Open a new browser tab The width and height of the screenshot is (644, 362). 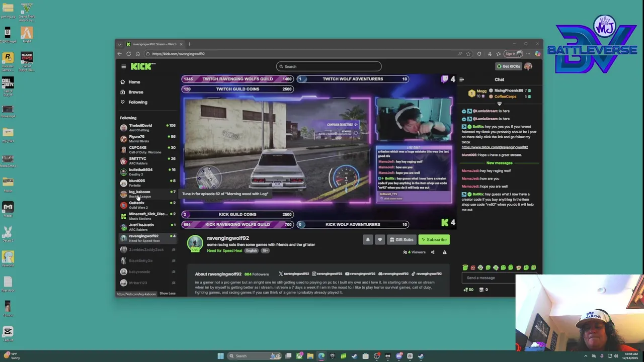pyautogui.click(x=189, y=44)
